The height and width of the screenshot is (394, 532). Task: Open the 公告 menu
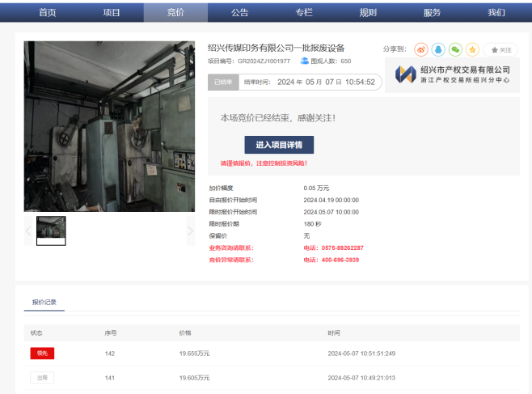point(240,13)
